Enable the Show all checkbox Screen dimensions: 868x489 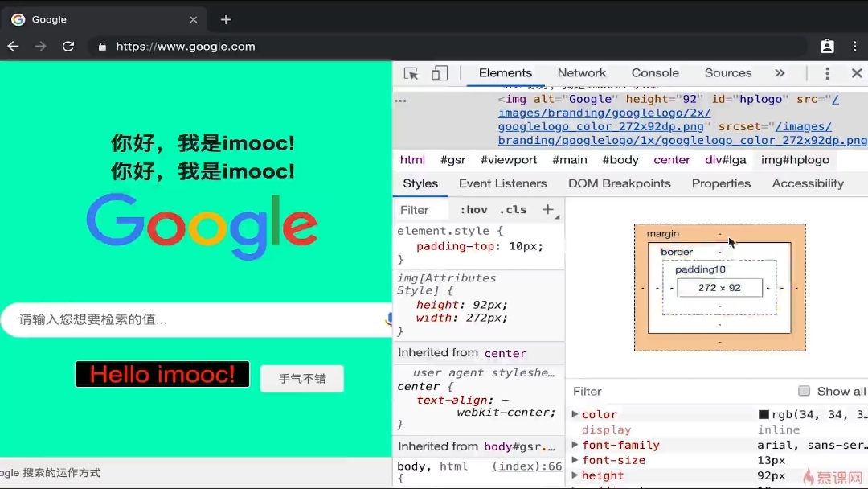point(804,391)
